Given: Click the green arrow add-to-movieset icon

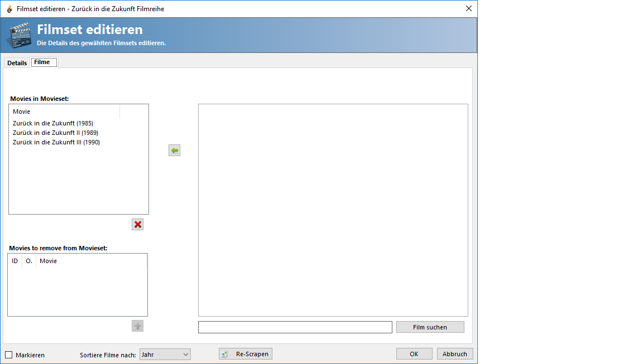Looking at the screenshot, I should pyautogui.click(x=174, y=151).
